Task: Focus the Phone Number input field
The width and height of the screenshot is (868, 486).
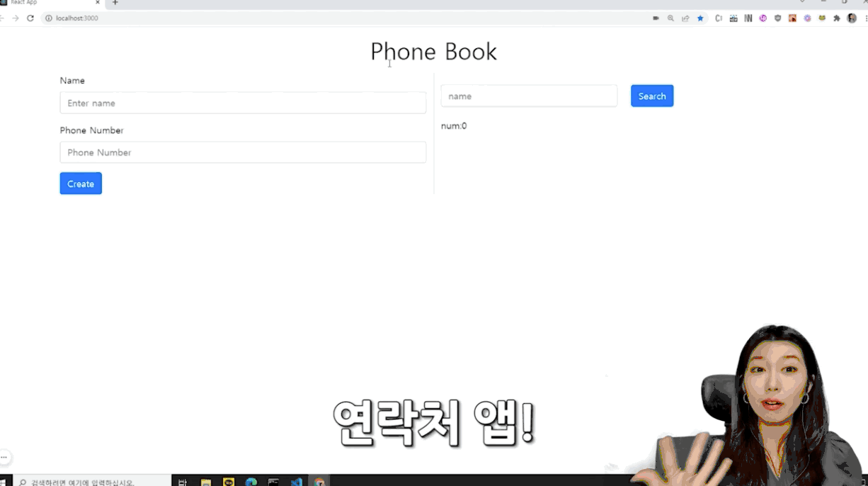Action: [243, 152]
